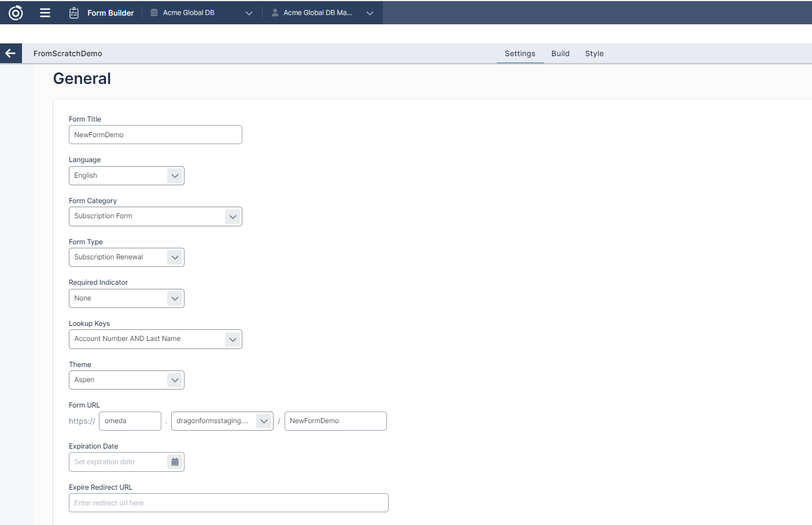Click the Form Builder clipboard icon
This screenshot has height=525, width=812.
click(74, 12)
